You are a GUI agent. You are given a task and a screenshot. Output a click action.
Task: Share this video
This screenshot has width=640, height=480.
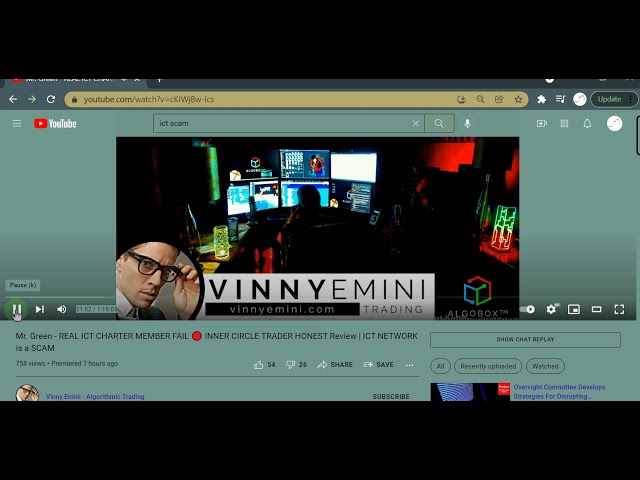(x=335, y=365)
